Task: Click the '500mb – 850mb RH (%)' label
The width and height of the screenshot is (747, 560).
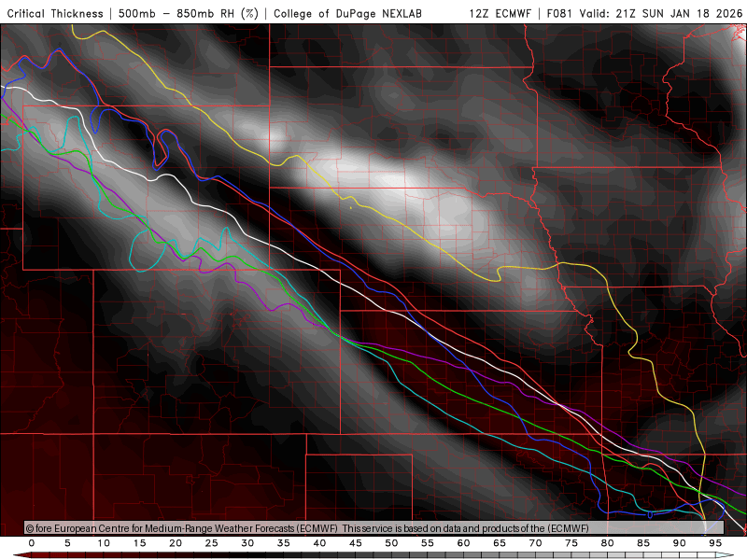Action: point(189,13)
